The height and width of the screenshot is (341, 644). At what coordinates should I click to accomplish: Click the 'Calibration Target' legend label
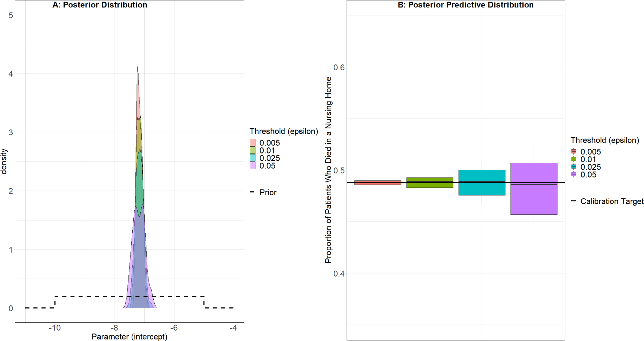612,201
